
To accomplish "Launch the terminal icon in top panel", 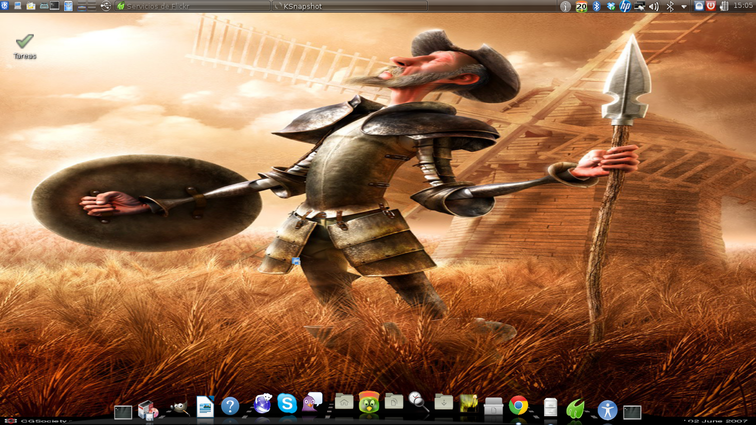I will 54,6.
